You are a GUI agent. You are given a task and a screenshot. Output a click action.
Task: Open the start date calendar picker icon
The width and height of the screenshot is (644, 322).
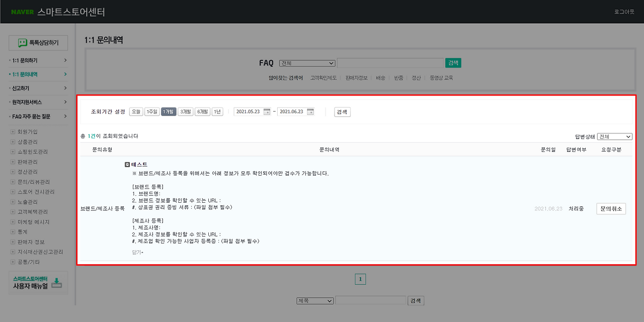point(267,112)
